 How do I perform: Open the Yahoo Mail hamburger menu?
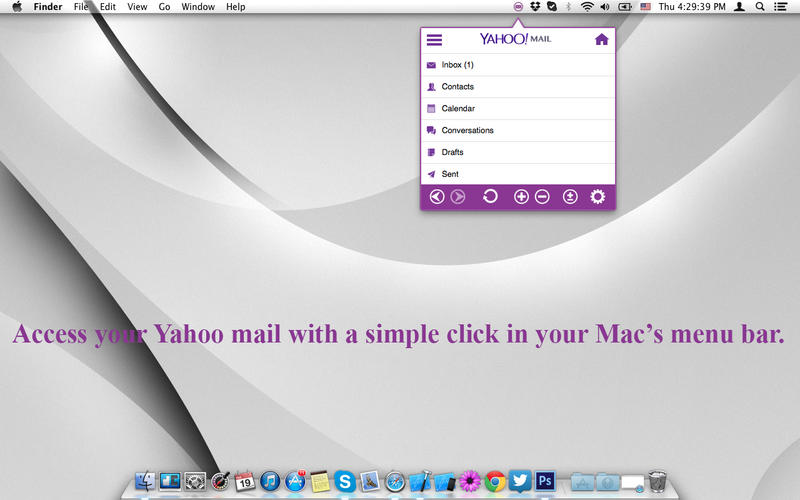coord(434,40)
